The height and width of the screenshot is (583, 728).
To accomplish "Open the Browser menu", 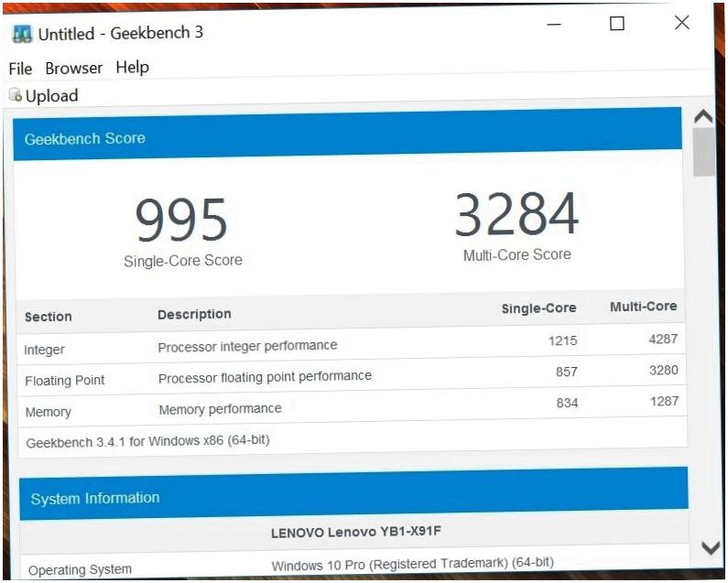I will click(74, 69).
